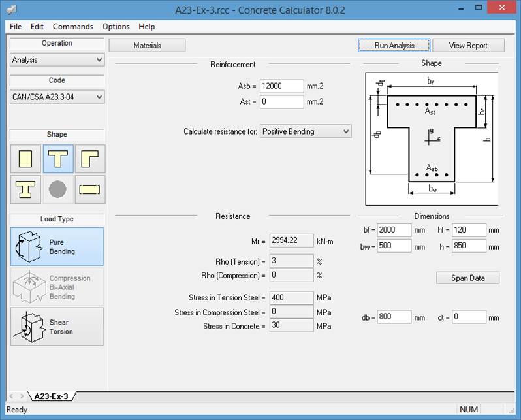This screenshot has height=420, width=521.
Task: Click the T-section shape diagram
Action: [432, 138]
